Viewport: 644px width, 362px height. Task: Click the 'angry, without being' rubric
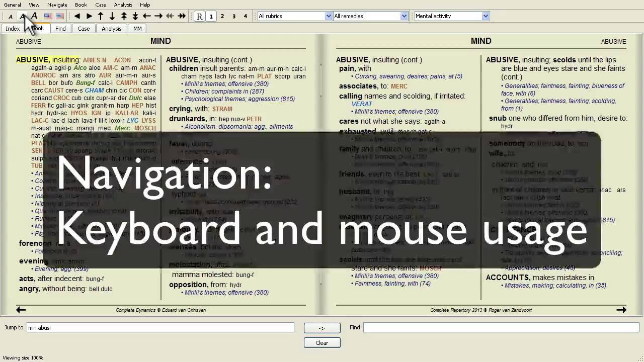click(65, 289)
